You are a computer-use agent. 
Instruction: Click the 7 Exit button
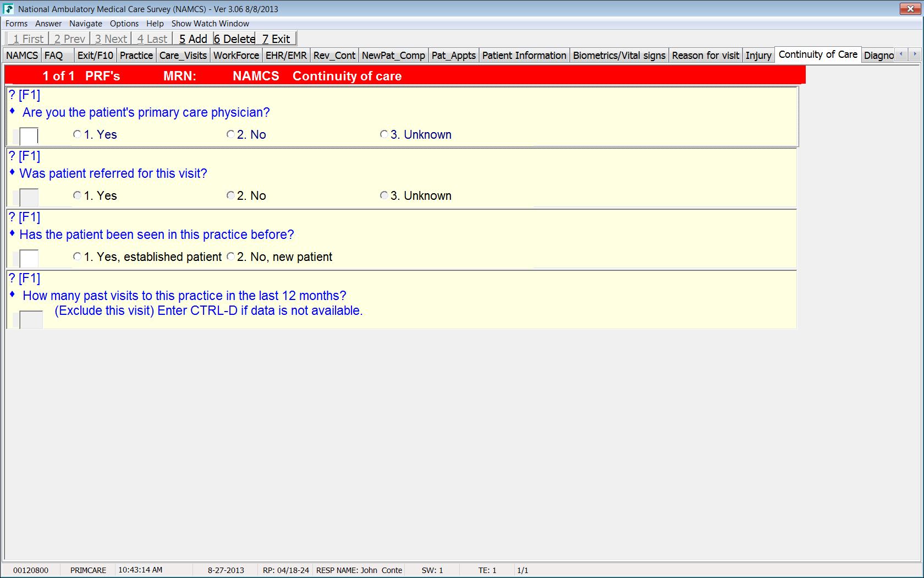[276, 39]
